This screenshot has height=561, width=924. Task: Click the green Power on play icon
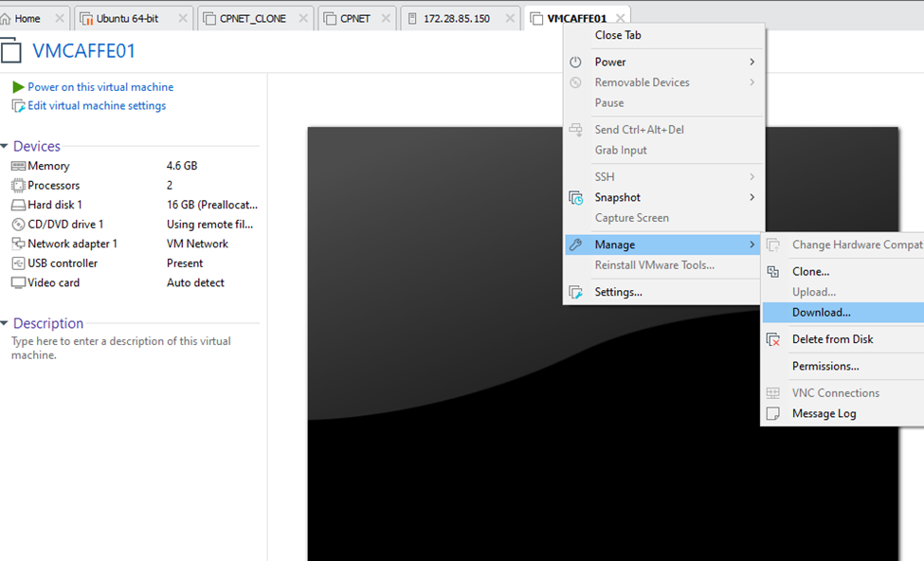[18, 87]
